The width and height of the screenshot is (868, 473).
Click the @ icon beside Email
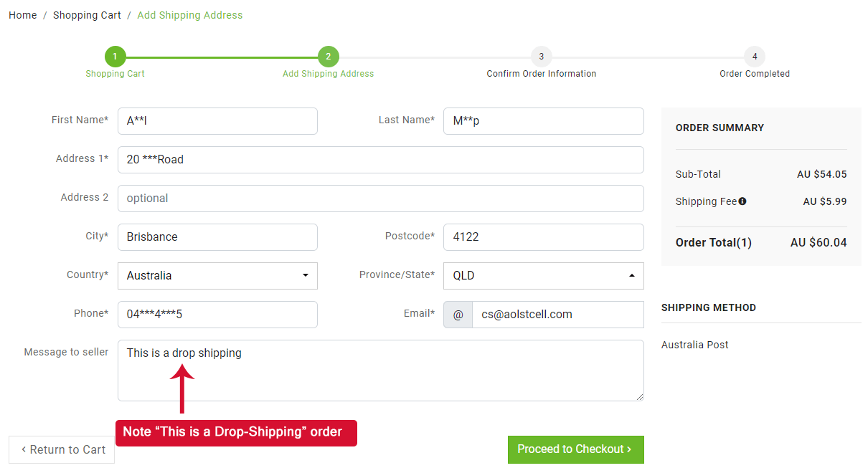458,315
